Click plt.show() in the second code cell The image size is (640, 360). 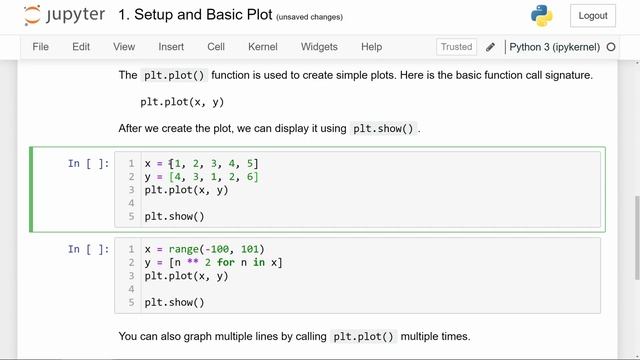(174, 302)
